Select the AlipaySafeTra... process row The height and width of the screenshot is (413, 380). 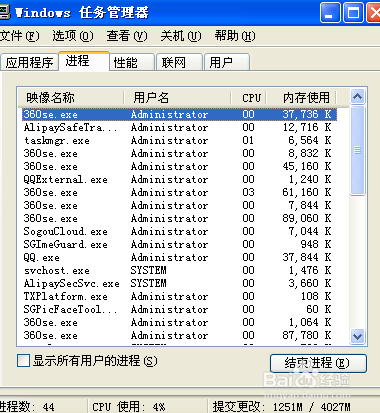179,127
